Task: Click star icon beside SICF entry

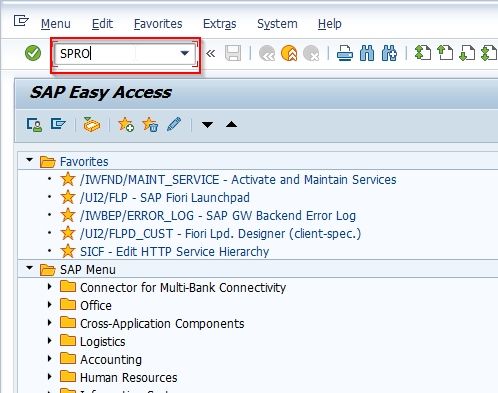Action: click(x=68, y=251)
